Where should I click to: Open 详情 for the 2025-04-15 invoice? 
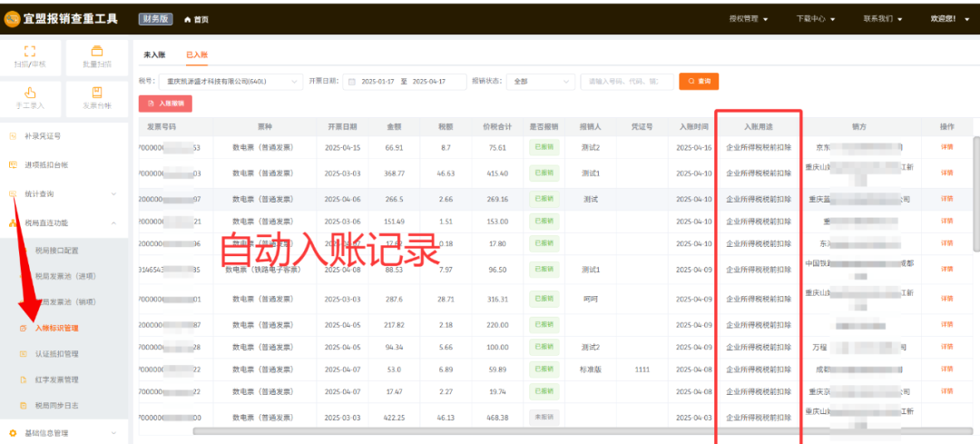pos(946,148)
